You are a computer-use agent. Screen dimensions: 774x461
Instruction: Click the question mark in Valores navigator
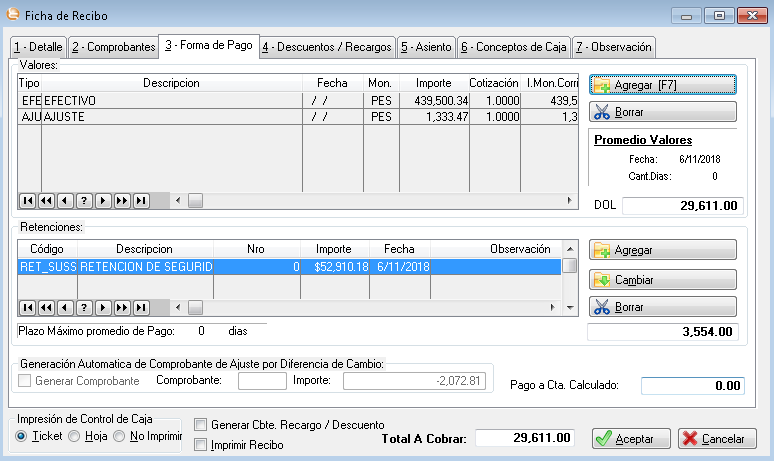click(84, 200)
